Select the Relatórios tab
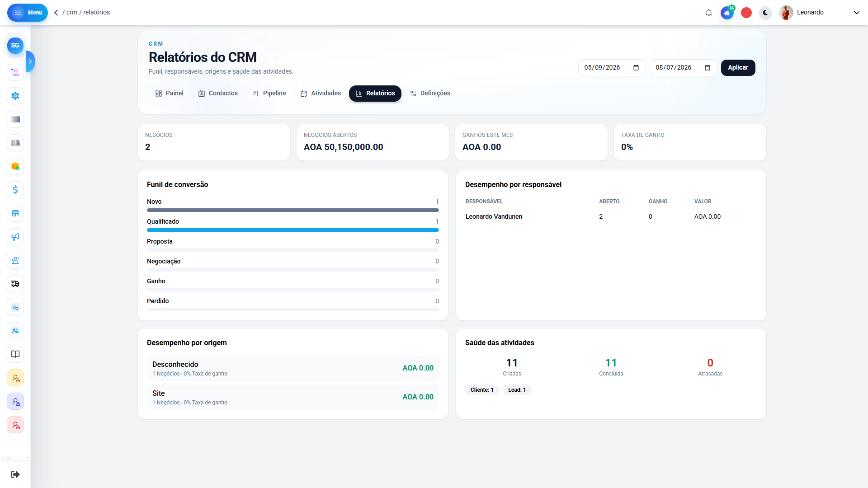 tap(375, 94)
